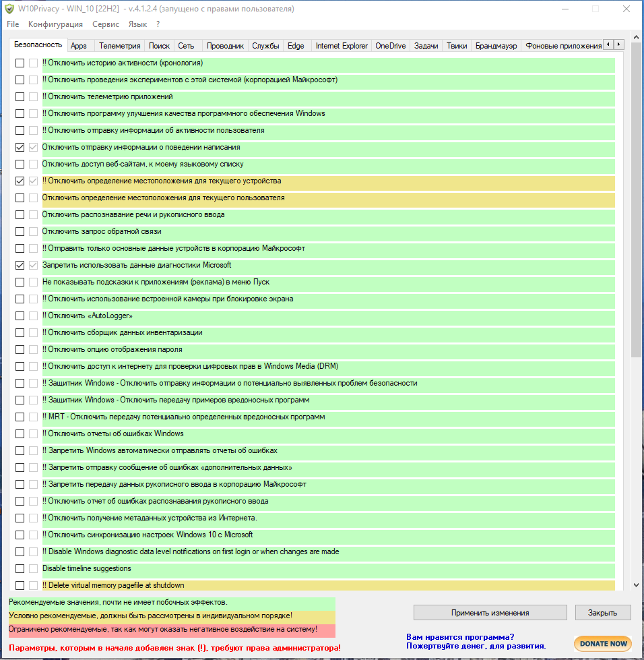Switch to the Фоновые приложения tab
644x660 pixels.
tap(563, 46)
